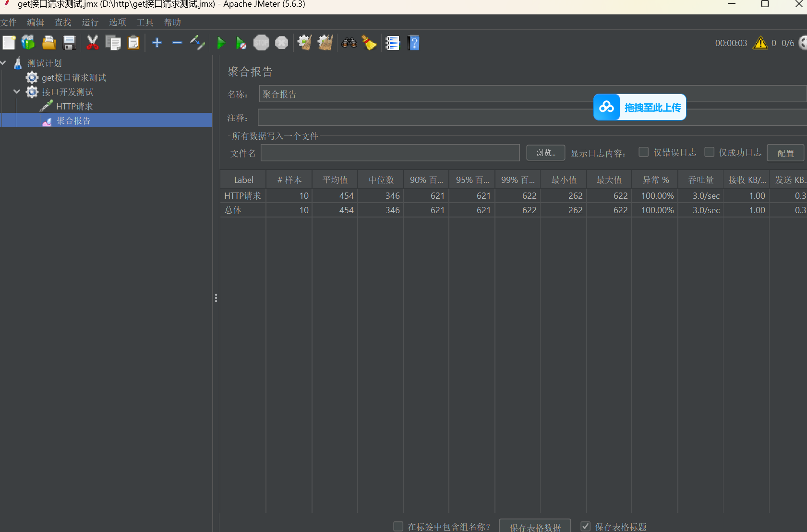
Task: Click the 吞吐量 column header
Action: pyautogui.click(x=701, y=180)
